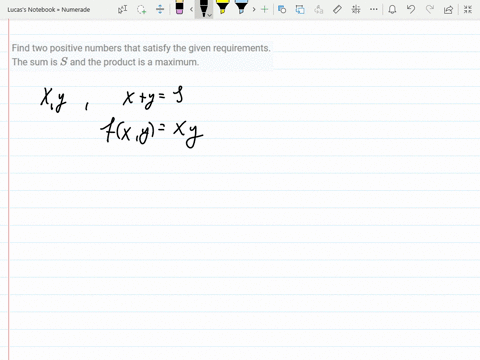The image size is (480, 360).
Task: Show more pens with right chevron
Action: click(x=254, y=9)
